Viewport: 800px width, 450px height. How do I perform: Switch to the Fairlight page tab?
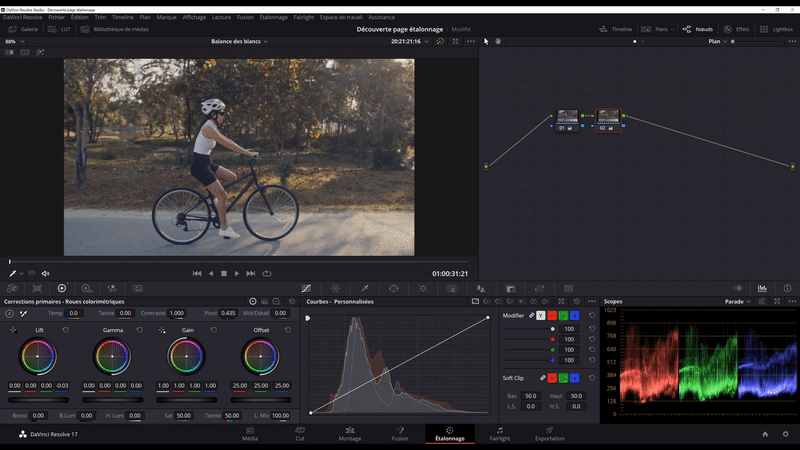pyautogui.click(x=499, y=433)
